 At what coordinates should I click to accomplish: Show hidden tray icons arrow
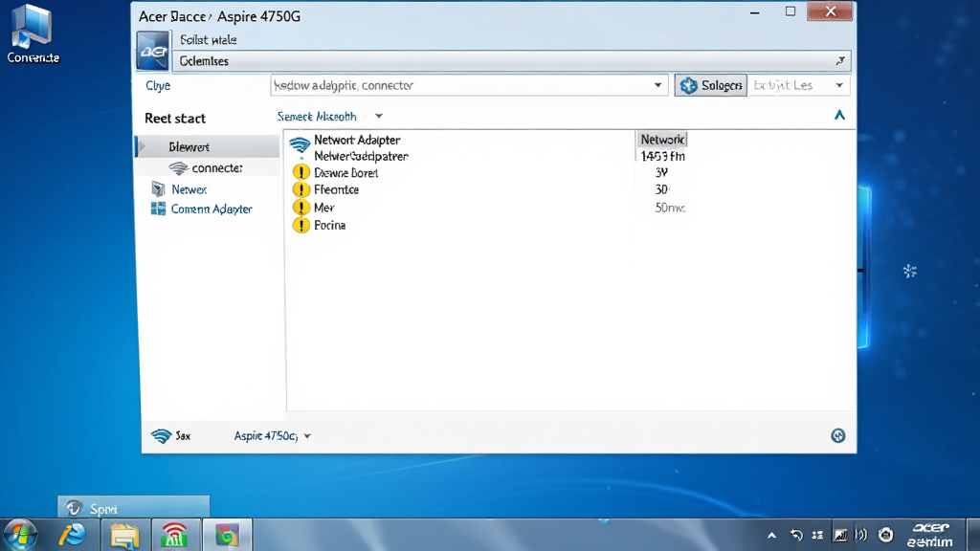(x=772, y=536)
